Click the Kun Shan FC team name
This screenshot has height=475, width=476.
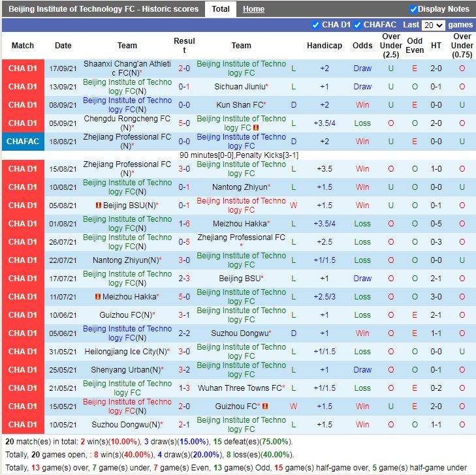pos(240,105)
